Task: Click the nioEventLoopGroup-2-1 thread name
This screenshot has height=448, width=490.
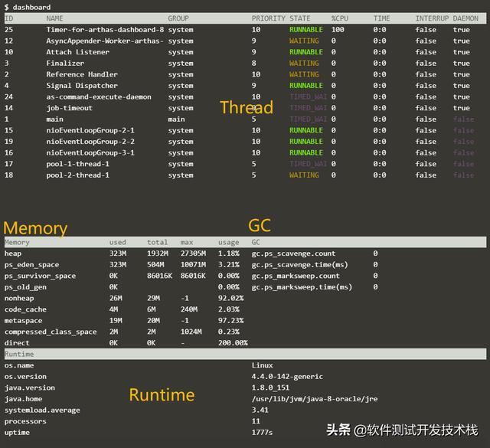Action: (90, 130)
